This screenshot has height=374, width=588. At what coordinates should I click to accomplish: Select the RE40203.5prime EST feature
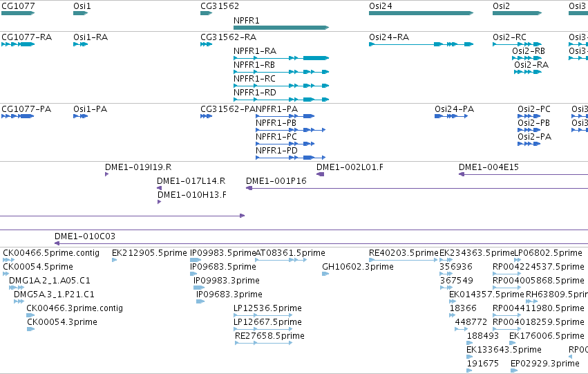[403, 260]
